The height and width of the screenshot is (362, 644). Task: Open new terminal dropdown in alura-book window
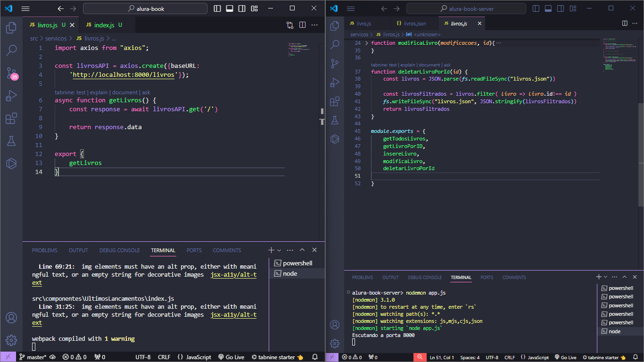tap(279, 250)
